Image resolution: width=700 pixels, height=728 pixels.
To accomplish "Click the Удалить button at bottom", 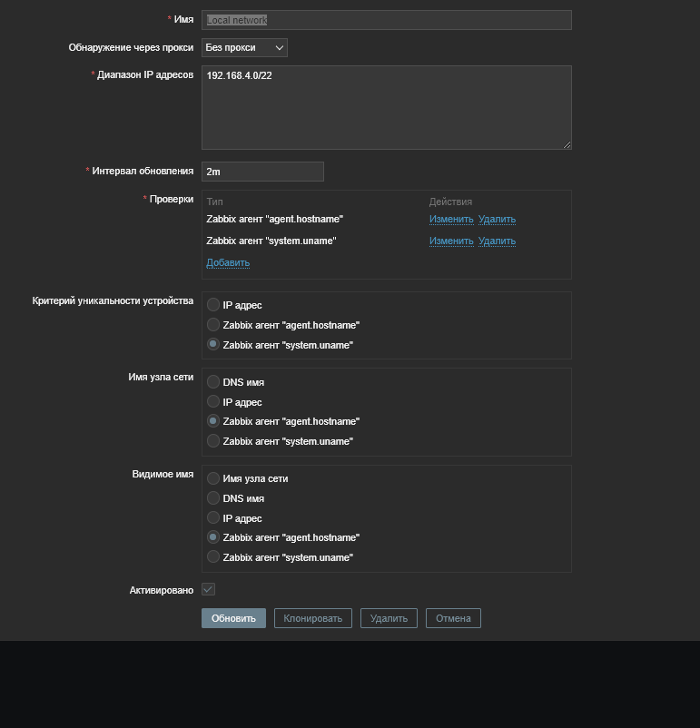I will tap(389, 618).
